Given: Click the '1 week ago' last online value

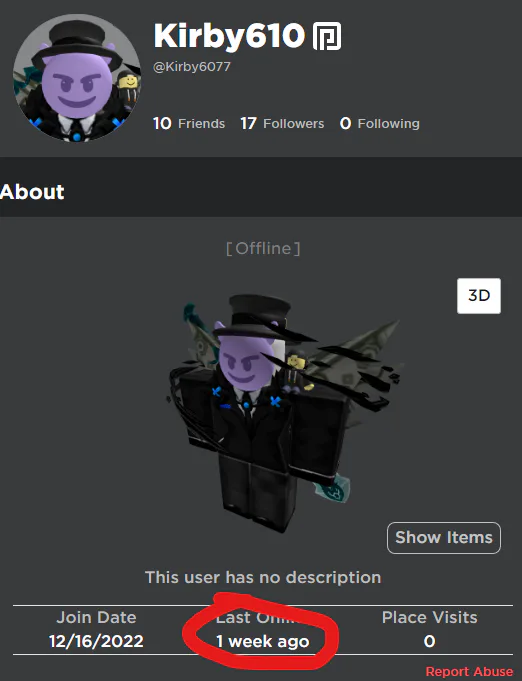Looking at the screenshot, I should 263,641.
